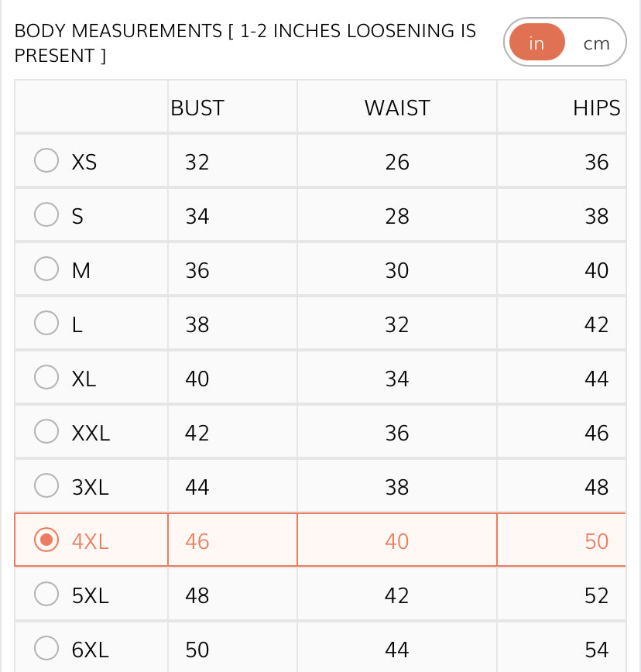Screen dimensions: 641x672
Task: Click the 4XL bust value 46
Action: coord(197,541)
